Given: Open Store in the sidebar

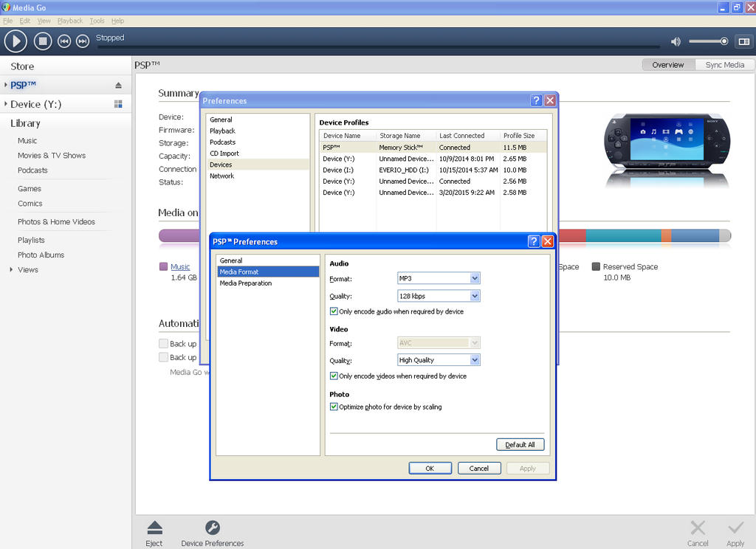Looking at the screenshot, I should point(22,66).
